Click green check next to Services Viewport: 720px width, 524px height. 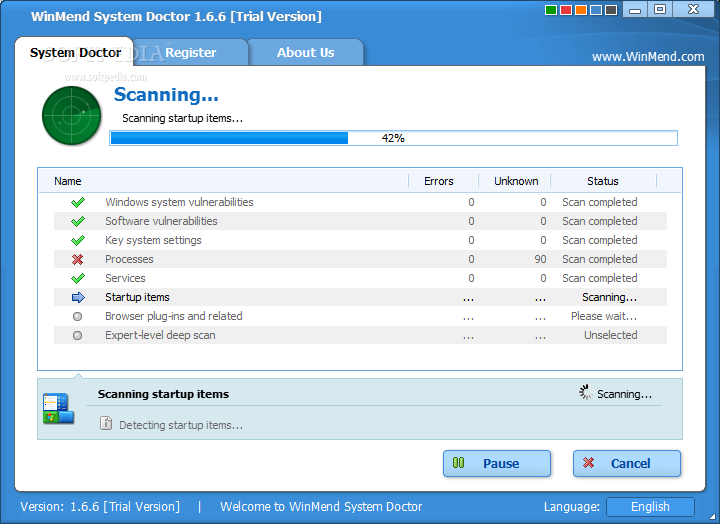click(x=78, y=278)
